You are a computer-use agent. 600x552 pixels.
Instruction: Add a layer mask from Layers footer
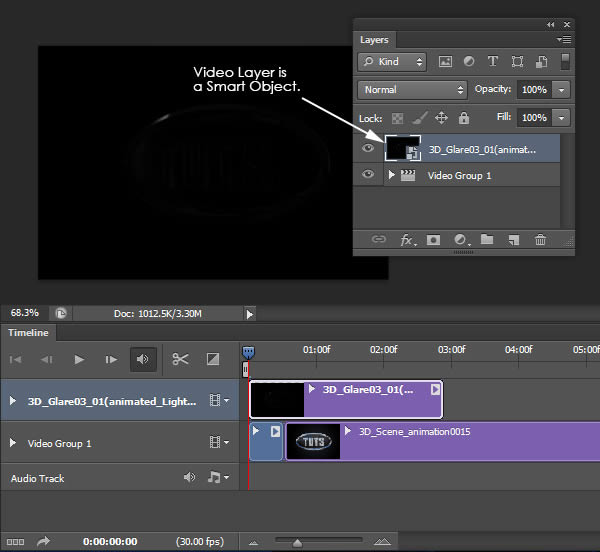[433, 240]
